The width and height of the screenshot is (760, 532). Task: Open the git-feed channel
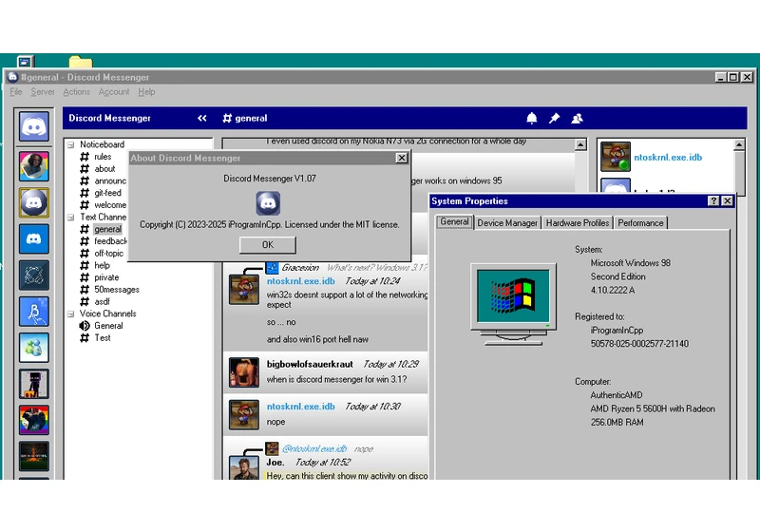point(107,193)
